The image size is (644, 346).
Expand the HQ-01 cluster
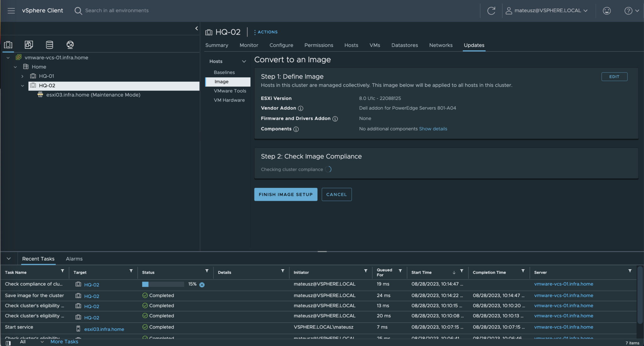click(x=22, y=76)
